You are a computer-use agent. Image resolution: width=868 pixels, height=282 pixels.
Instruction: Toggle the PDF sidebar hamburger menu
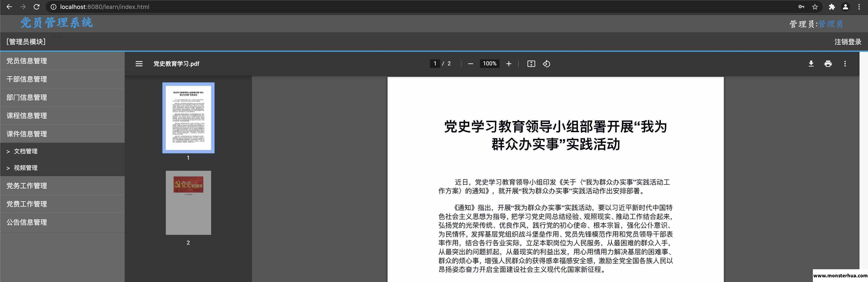click(x=139, y=64)
